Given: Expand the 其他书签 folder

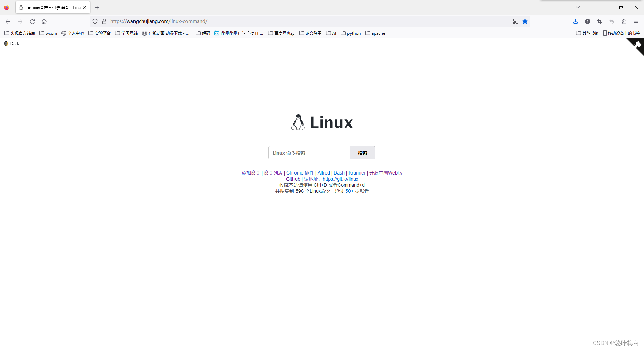Looking at the screenshot, I should [587, 33].
